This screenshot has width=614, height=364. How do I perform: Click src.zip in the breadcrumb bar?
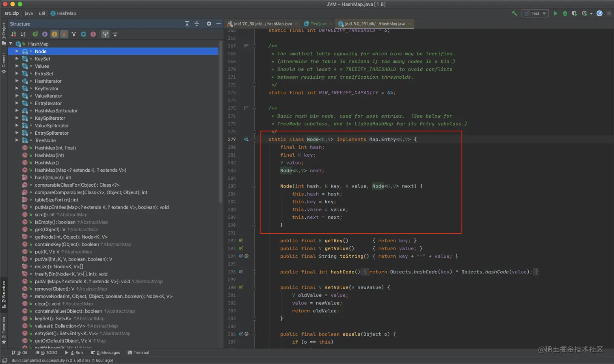pos(11,13)
